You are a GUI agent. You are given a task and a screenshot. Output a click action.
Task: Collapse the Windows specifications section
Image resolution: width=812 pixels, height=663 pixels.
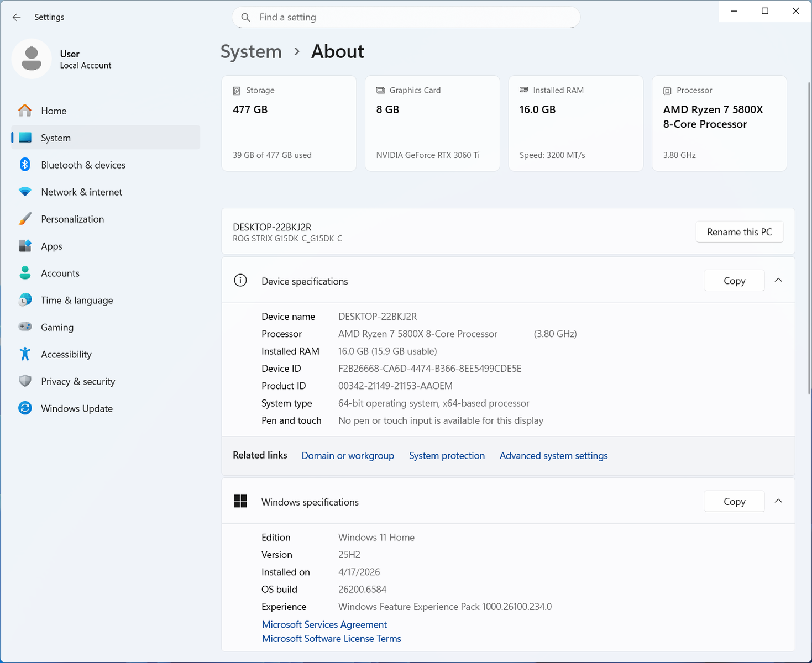click(x=778, y=501)
